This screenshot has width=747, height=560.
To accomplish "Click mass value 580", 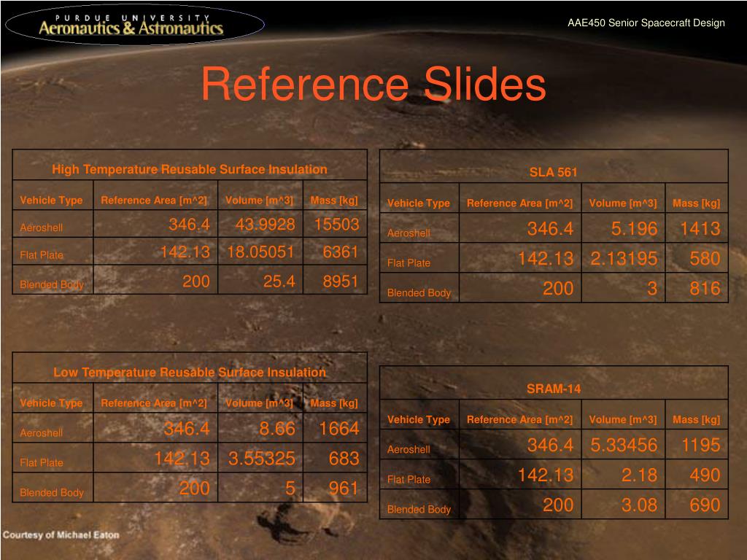I will click(705, 259).
